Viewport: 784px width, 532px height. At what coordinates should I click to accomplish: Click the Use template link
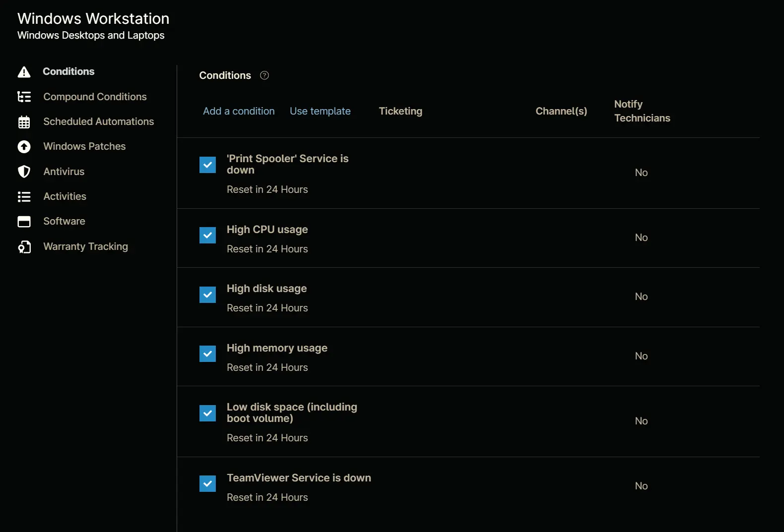[x=320, y=111]
